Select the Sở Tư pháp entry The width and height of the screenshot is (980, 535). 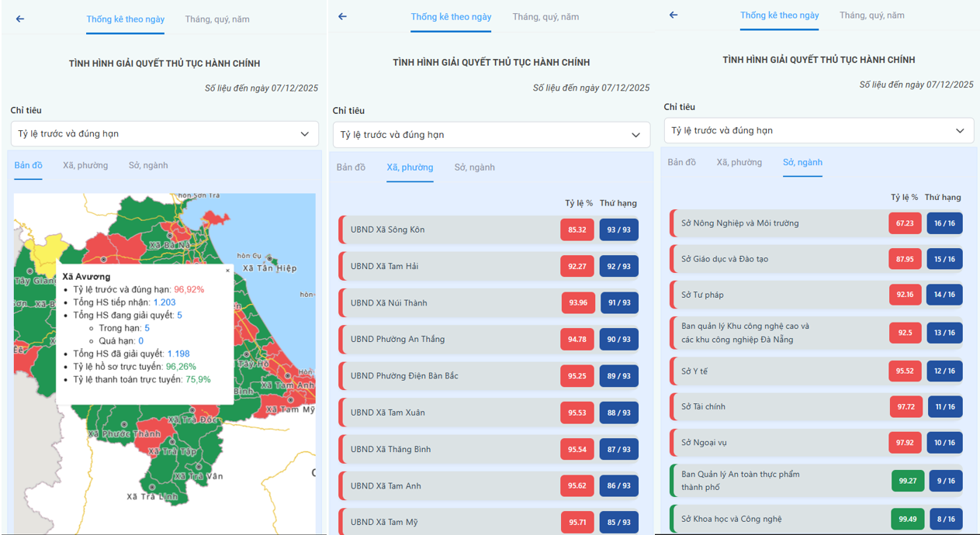776,295
